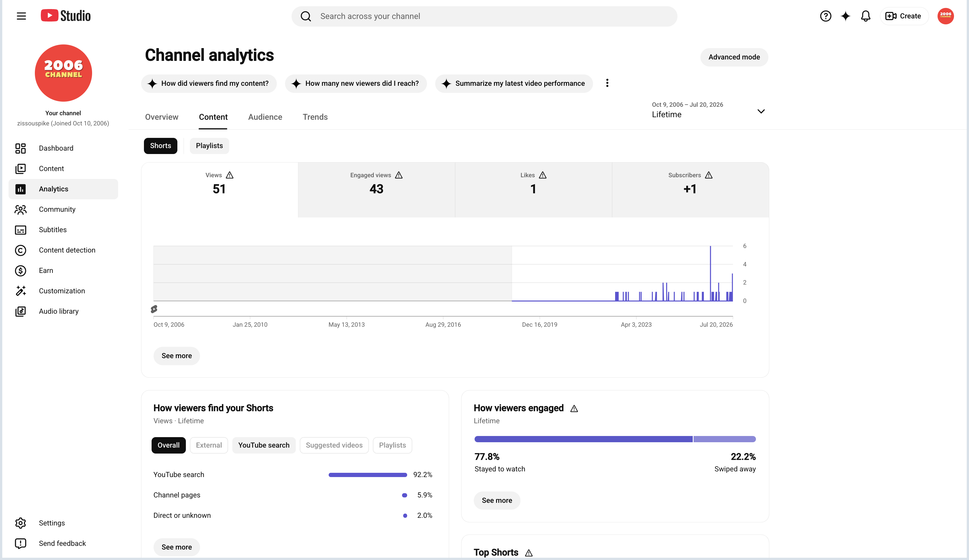Viewport: 969px width, 560px height.
Task: Select the Likes metric card
Action: pyautogui.click(x=533, y=190)
